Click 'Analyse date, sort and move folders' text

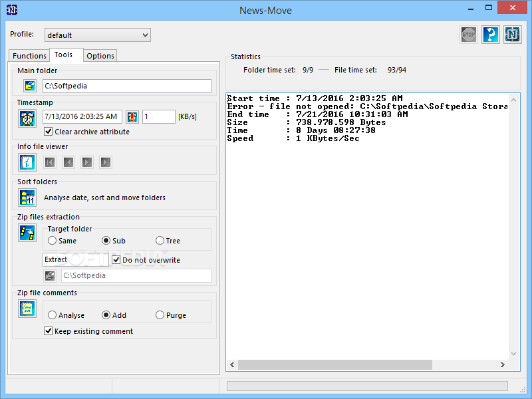pyautogui.click(x=104, y=198)
